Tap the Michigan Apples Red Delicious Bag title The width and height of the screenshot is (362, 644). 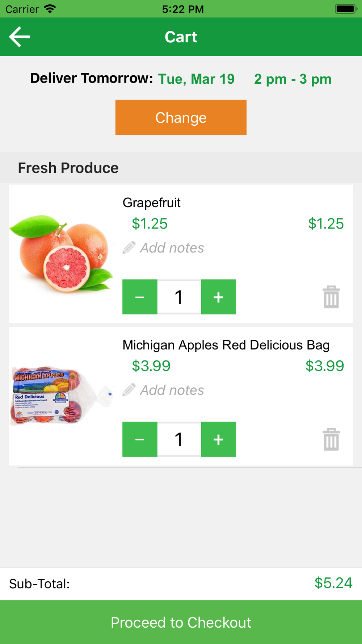pyautogui.click(x=226, y=345)
